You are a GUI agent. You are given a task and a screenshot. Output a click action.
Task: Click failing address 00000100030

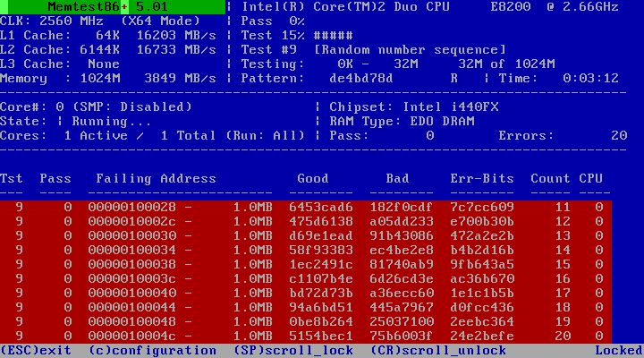coord(132,236)
